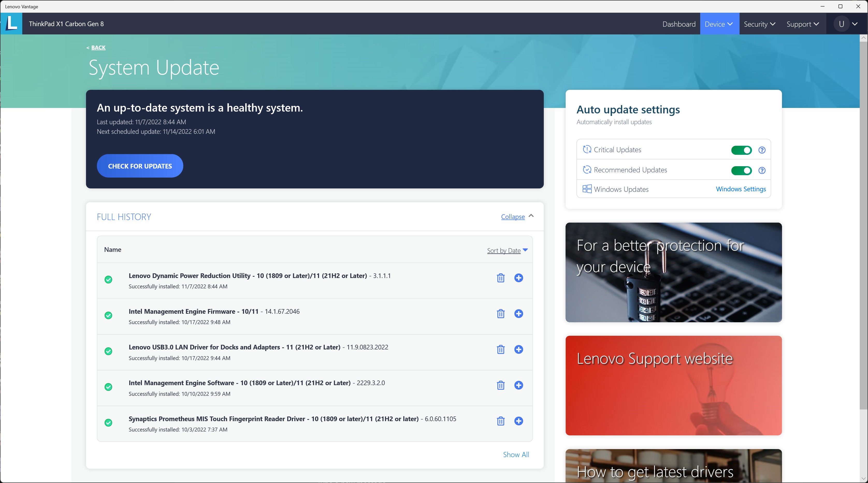Expand Intel Management Engine Firmware details
The height and width of the screenshot is (483, 868).
point(519,313)
